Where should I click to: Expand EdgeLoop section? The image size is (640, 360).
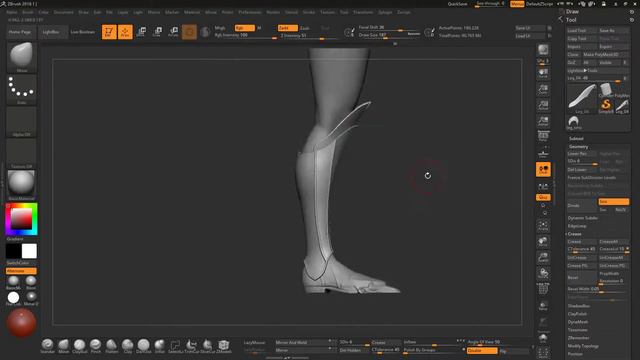[577, 226]
